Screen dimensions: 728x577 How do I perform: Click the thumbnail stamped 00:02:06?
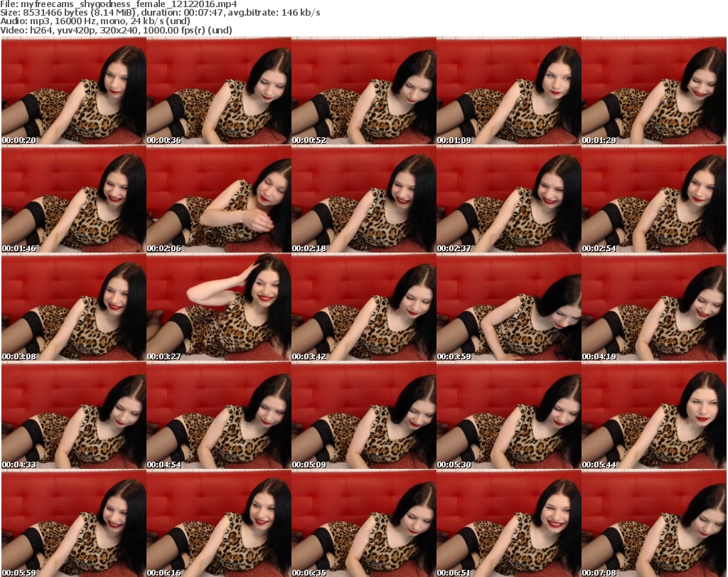219,198
